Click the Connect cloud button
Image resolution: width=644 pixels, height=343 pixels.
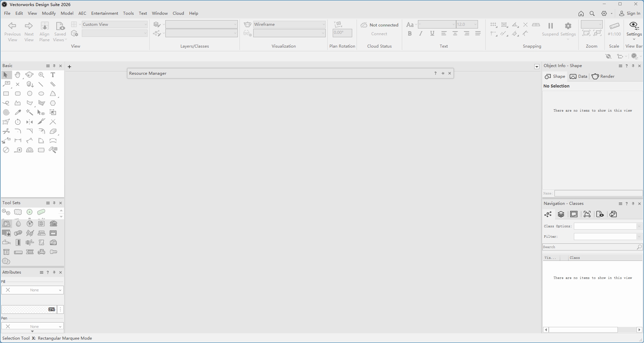379,34
